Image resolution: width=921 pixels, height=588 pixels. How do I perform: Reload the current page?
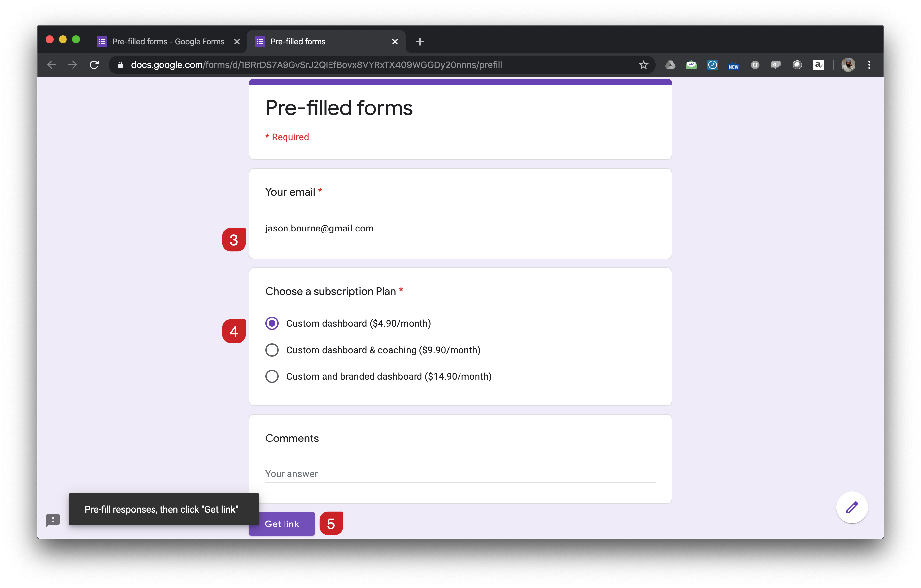tap(94, 64)
